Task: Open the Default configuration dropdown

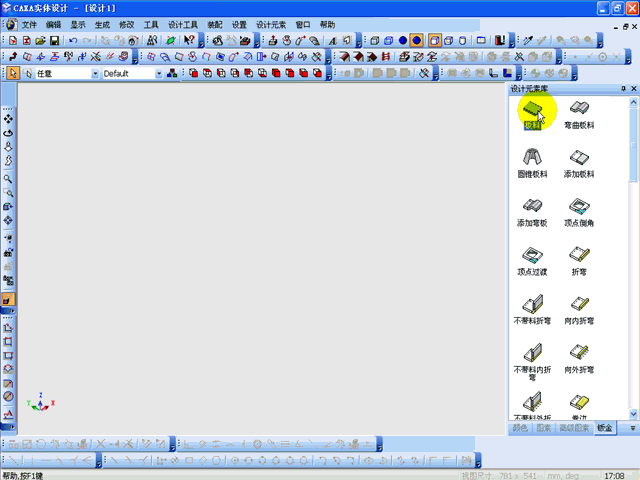Action: [159, 73]
